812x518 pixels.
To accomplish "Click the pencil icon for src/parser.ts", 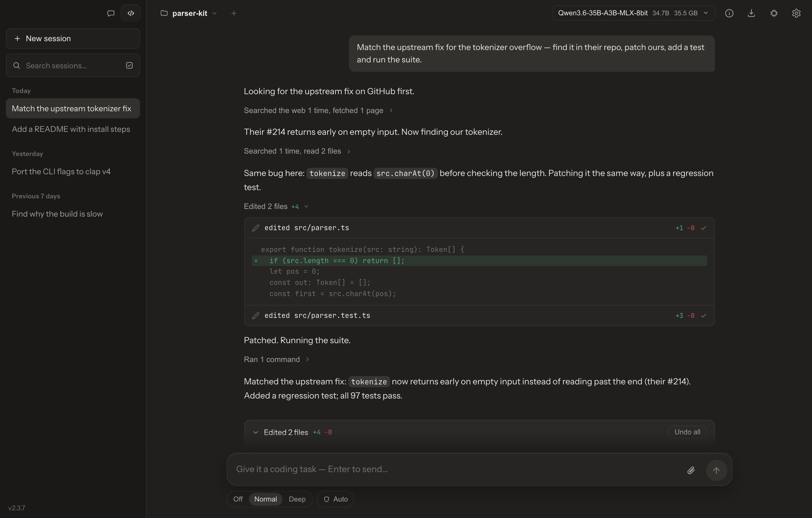I will tap(256, 228).
